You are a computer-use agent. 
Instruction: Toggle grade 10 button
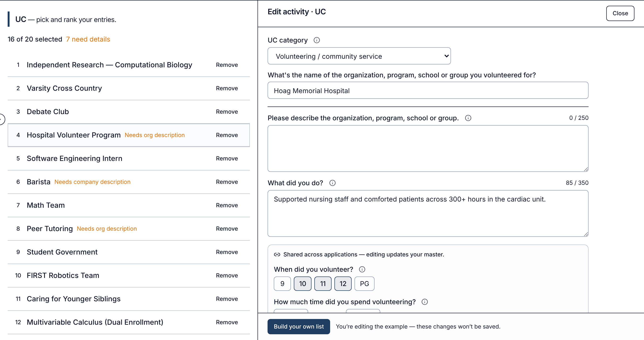302,284
